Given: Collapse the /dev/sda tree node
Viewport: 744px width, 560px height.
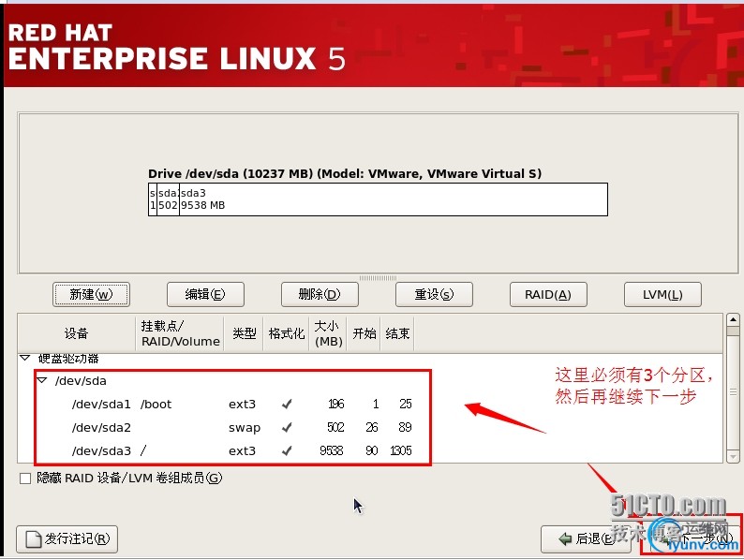Looking at the screenshot, I should click(42, 380).
